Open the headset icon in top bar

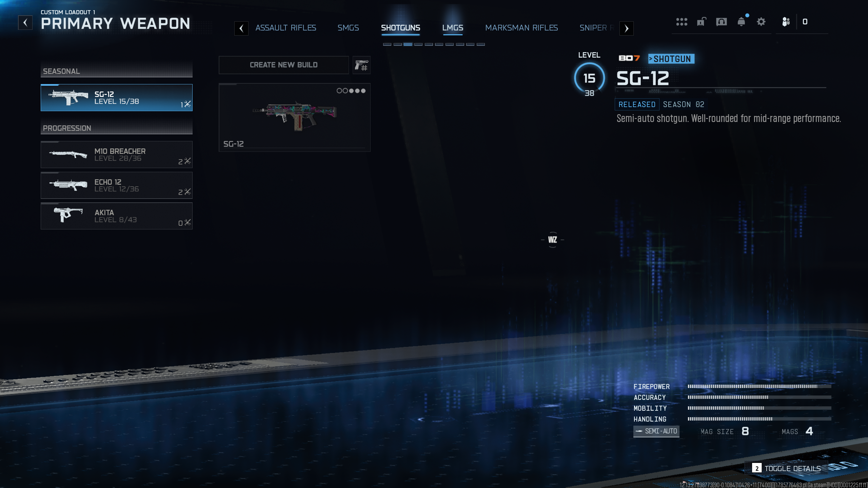[721, 22]
